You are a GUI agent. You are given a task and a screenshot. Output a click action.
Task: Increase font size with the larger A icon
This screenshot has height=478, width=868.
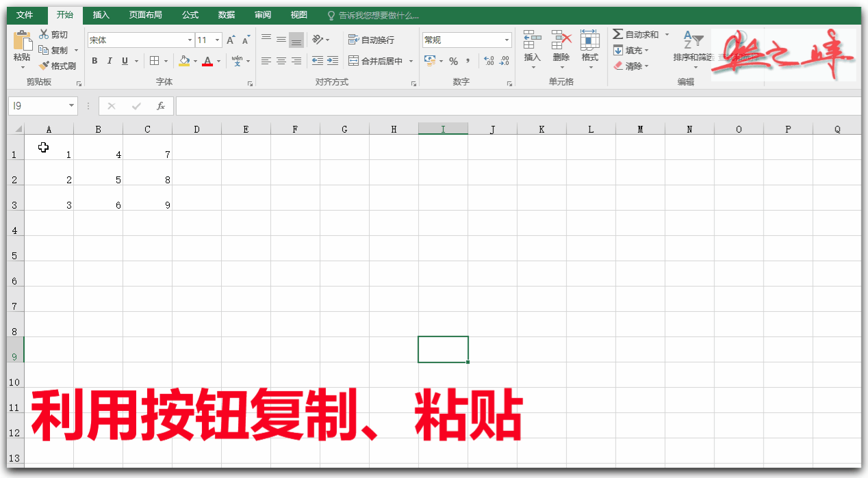(x=231, y=40)
